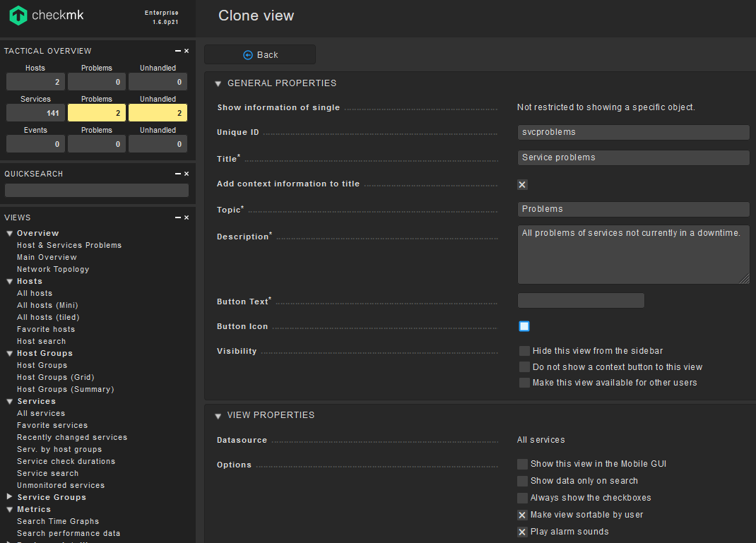Viewport: 756px width, 543px height.
Task: Enable Show this view in the Mobile GUI
Action: point(522,464)
